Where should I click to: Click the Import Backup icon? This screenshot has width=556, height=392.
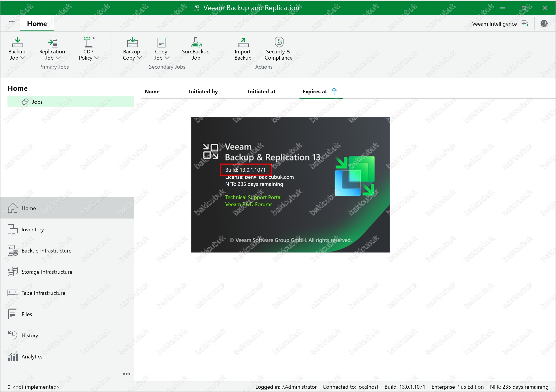243,42
